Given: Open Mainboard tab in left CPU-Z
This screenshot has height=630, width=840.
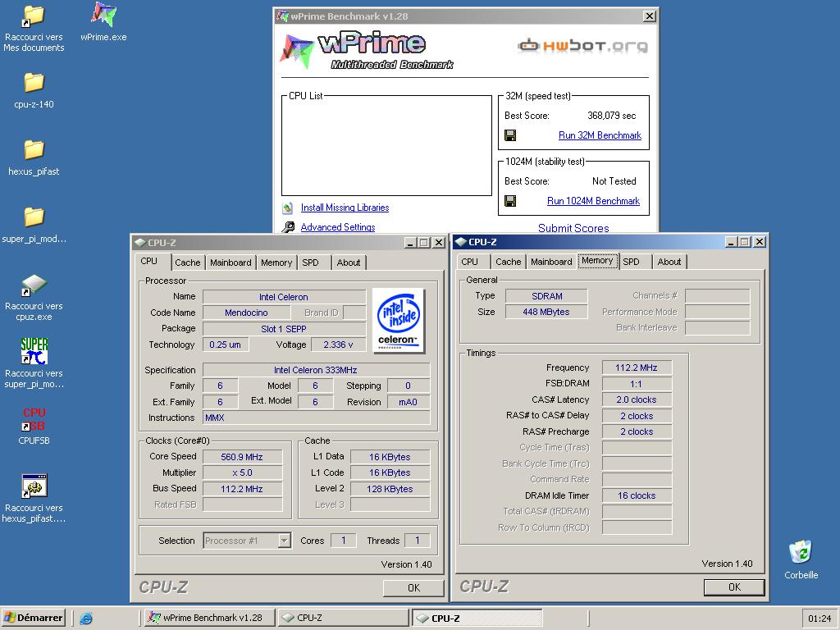Looking at the screenshot, I should pyautogui.click(x=231, y=262).
